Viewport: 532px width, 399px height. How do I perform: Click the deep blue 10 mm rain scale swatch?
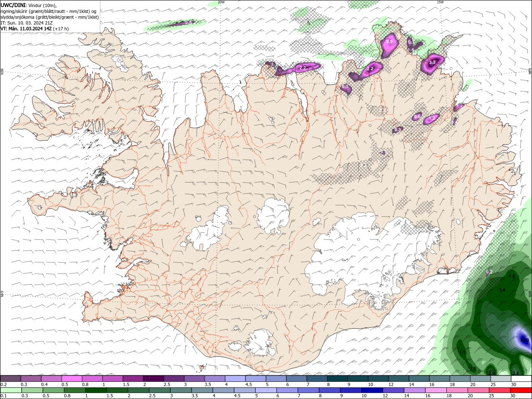(372, 390)
